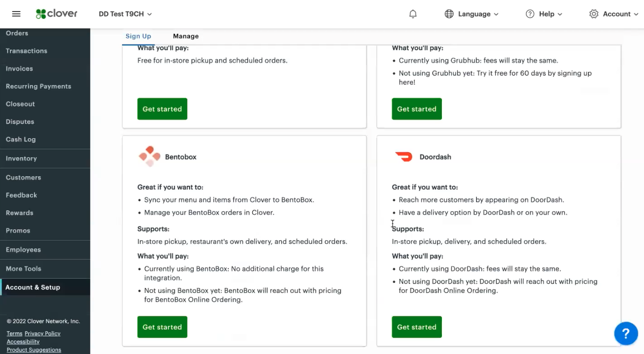Click the Clover logo

(56, 14)
